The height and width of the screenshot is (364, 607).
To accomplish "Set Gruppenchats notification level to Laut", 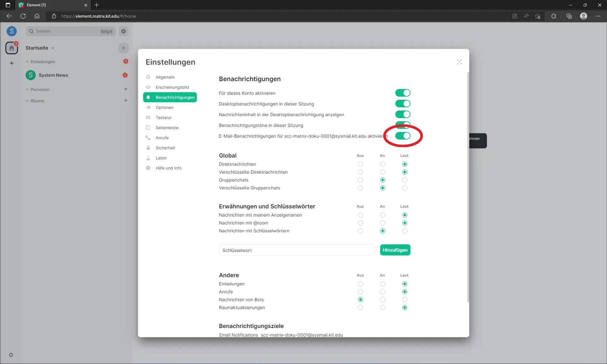I will point(404,180).
